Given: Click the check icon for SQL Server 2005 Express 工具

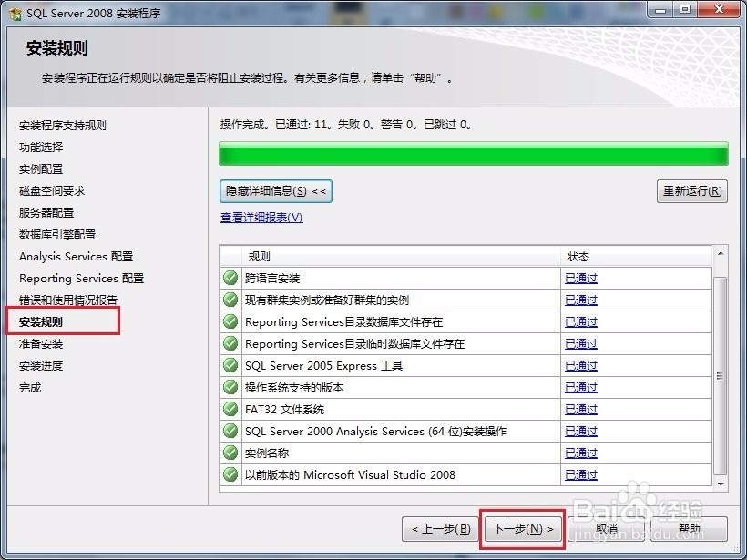Looking at the screenshot, I should [230, 365].
